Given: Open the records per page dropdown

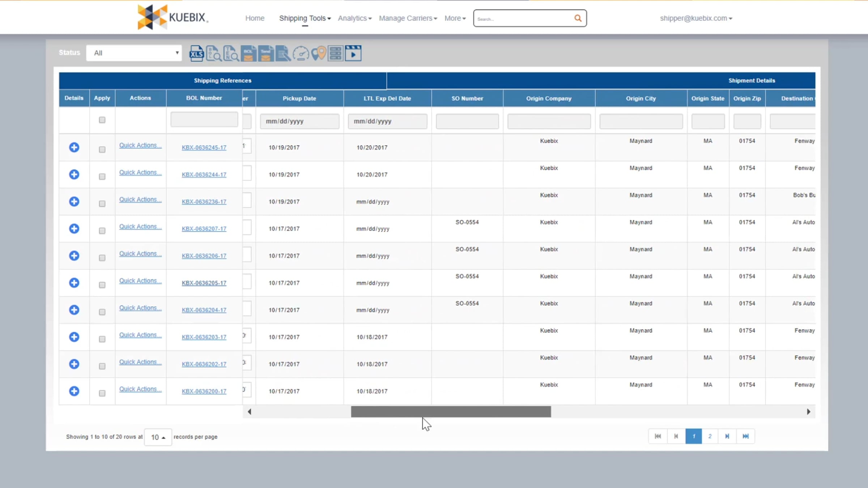Looking at the screenshot, I should (158, 437).
